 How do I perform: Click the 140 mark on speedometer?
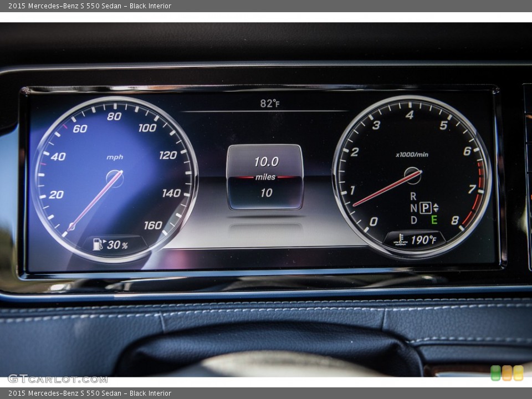[x=171, y=193]
